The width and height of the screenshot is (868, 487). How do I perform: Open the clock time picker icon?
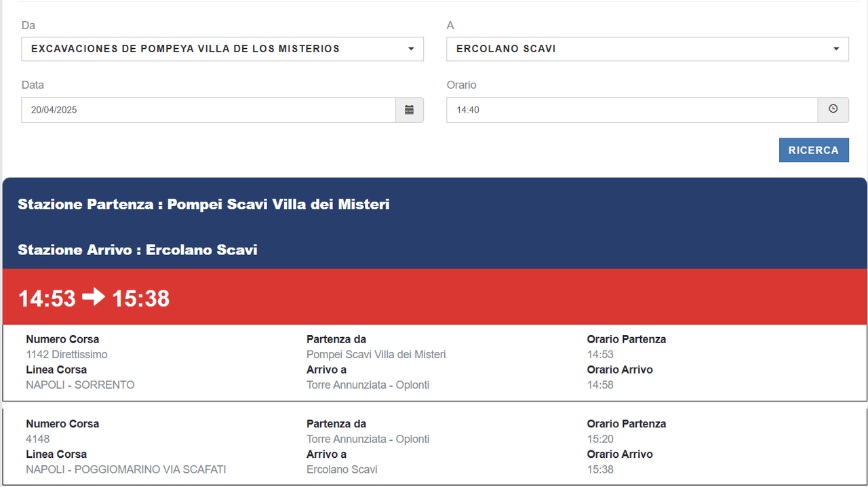pyautogui.click(x=833, y=109)
